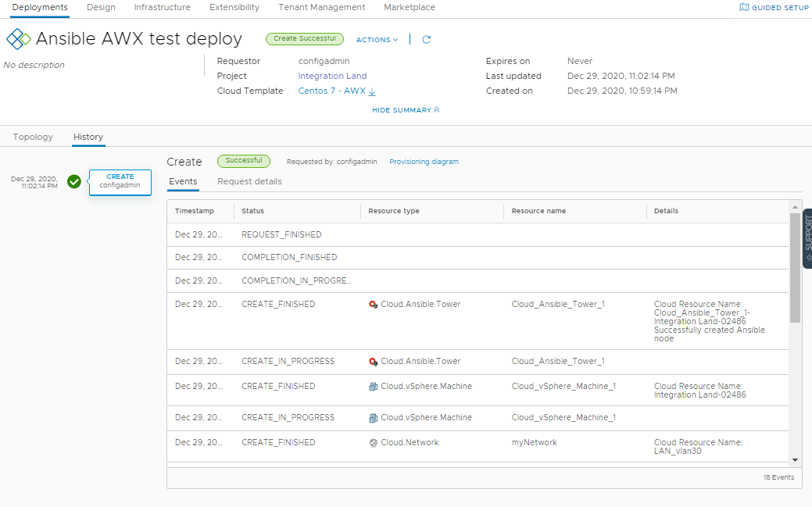Click the Ansible AWX test deploy title
This screenshot has width=812, height=507.
(139, 39)
